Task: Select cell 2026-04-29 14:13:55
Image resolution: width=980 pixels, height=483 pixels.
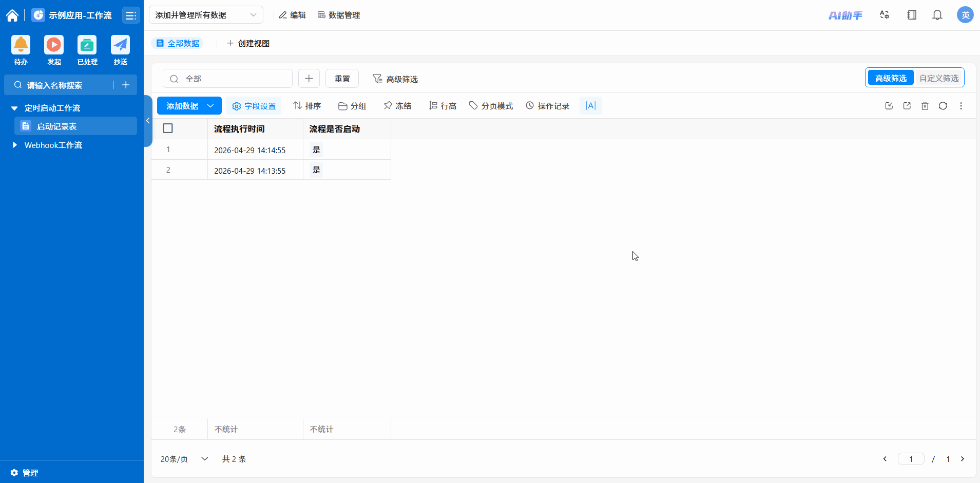Action: 255,170
